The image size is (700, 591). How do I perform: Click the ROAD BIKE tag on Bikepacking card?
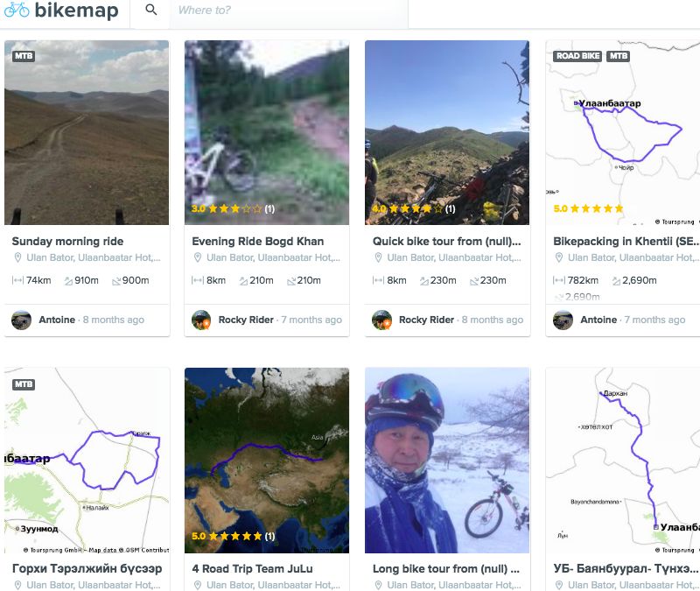[577, 56]
